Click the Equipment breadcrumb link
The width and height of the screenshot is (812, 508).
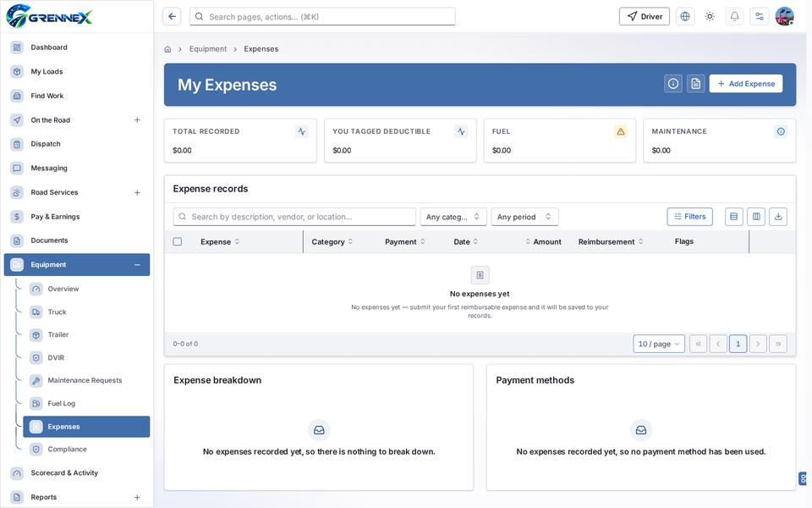click(208, 49)
